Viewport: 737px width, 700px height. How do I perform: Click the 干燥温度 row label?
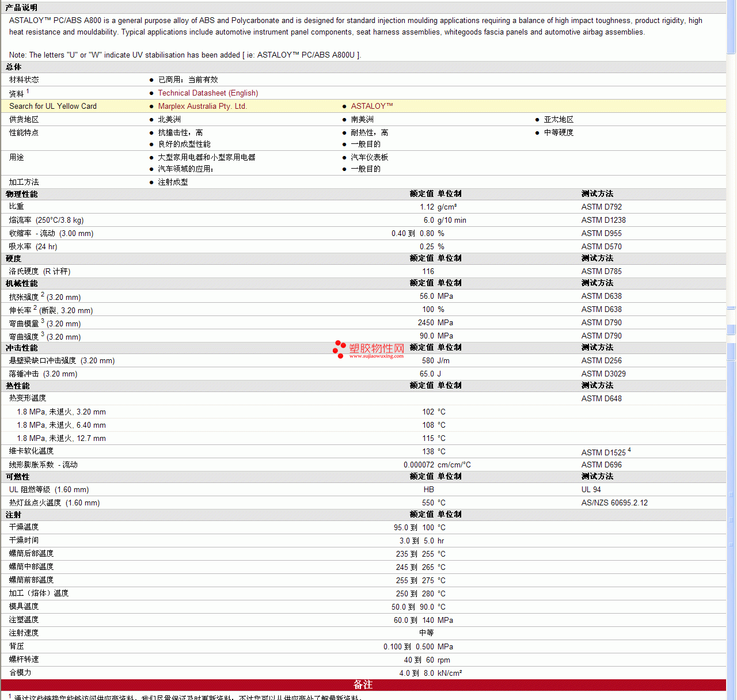(24, 527)
